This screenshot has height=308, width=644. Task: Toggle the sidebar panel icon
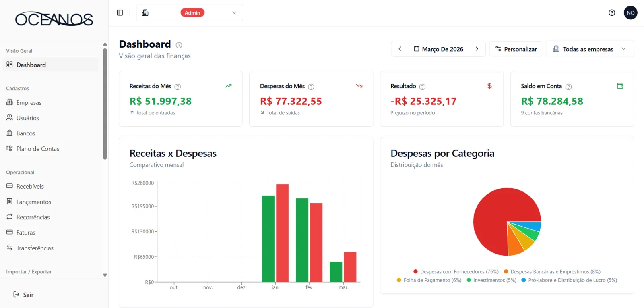coord(120,13)
